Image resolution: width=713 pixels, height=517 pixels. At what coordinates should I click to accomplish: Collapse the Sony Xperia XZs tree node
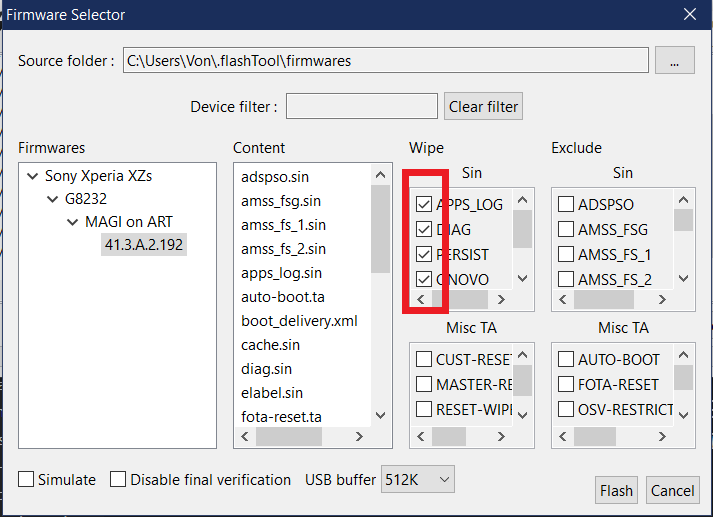(x=33, y=176)
